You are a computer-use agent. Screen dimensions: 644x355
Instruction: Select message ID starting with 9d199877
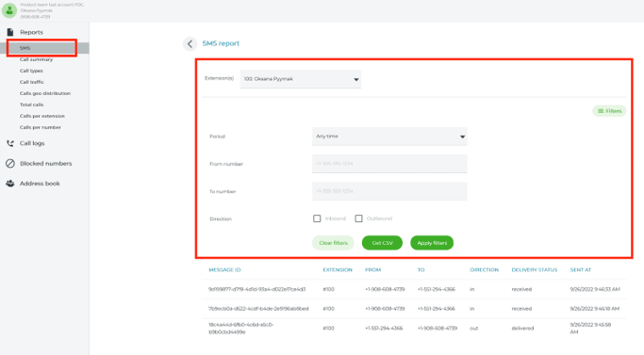[x=257, y=289]
